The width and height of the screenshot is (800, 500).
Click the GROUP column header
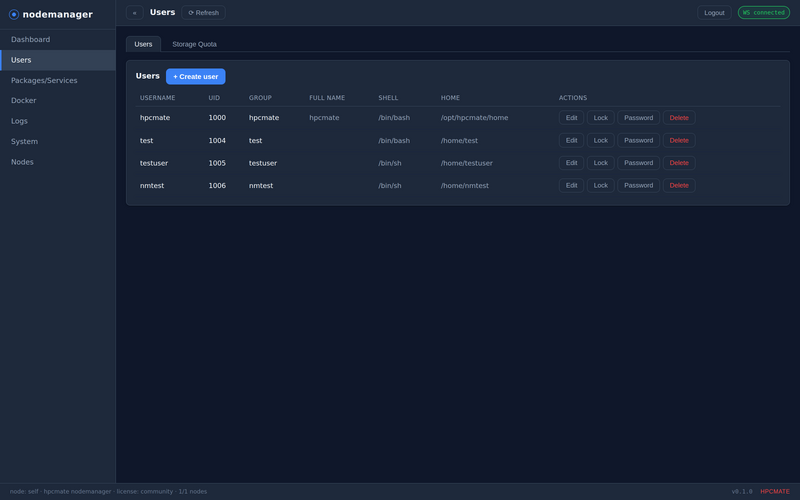260,98
